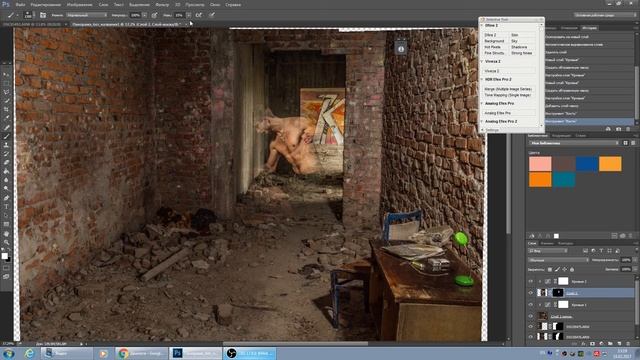The height and width of the screenshot is (360, 640).
Task: Pick the teal swatch in Libraries panel
Action: (564, 180)
